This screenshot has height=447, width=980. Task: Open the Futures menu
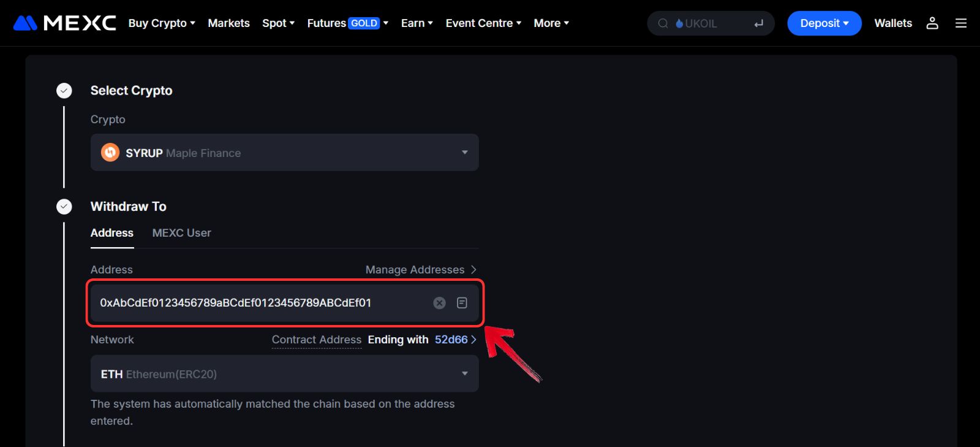(x=347, y=23)
